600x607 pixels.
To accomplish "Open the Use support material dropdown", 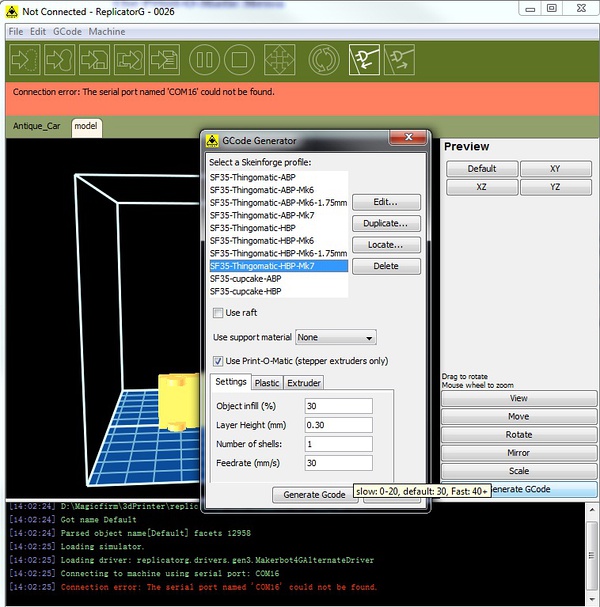I will [335, 338].
